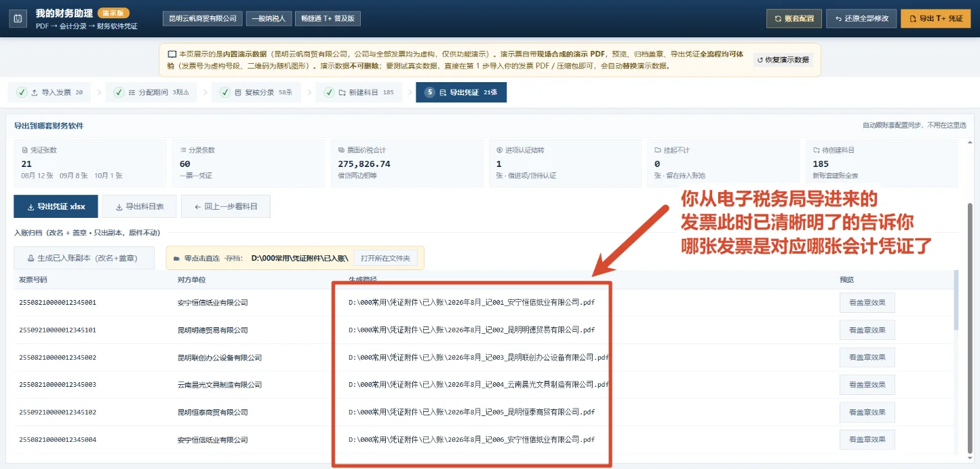This screenshot has height=469, width=980.
Task: Click the 畅捷通 T+ 普及版 tag
Action: pos(328,18)
